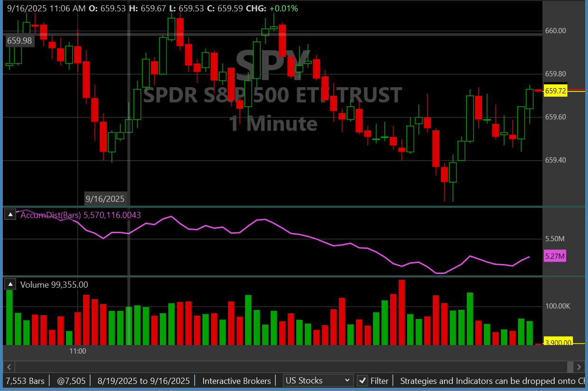Click the horizontal scrollbar thumb
588x391 pixels.
pyautogui.click(x=570, y=367)
